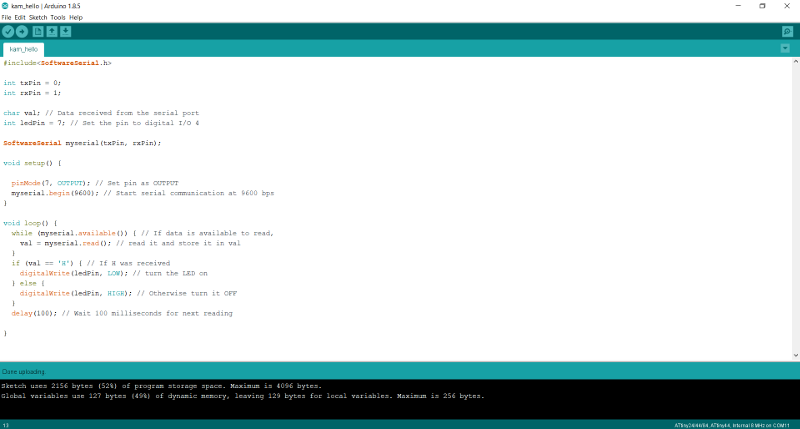Image resolution: width=800 pixels, height=429 pixels.
Task: Click the 'Sketch uses 2156 bytes' console line
Action: click(161, 386)
